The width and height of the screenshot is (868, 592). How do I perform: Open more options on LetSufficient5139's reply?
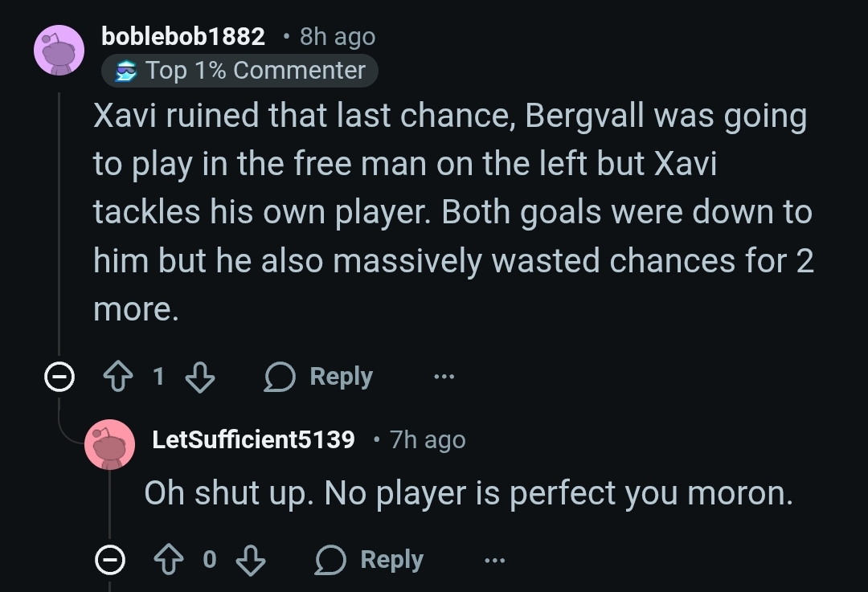(494, 560)
